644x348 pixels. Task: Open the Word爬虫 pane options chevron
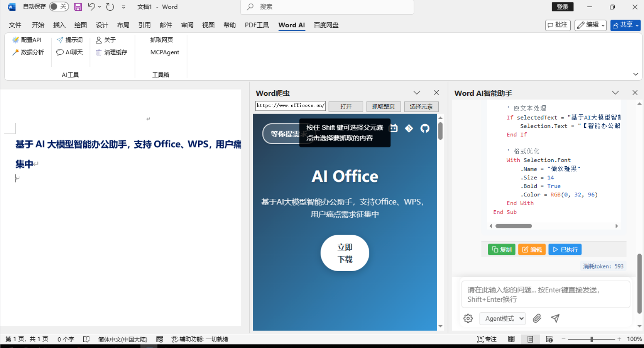417,93
